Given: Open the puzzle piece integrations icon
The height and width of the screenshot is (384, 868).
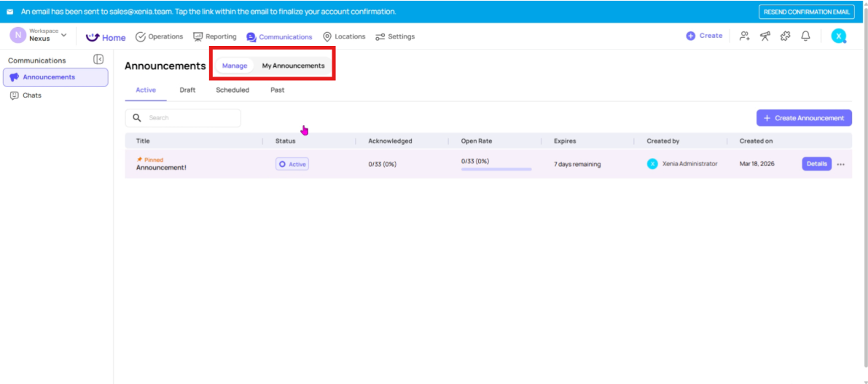Looking at the screenshot, I should [785, 36].
